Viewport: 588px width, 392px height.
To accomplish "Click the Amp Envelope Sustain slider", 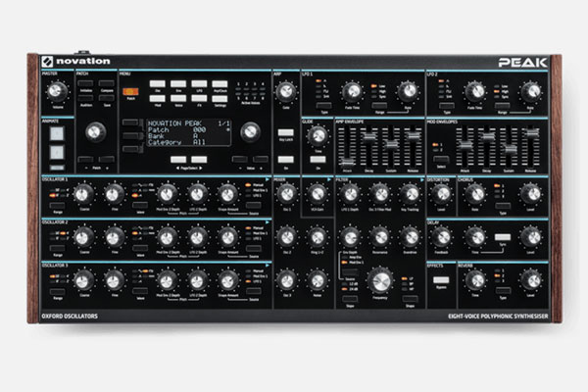I will point(391,145).
